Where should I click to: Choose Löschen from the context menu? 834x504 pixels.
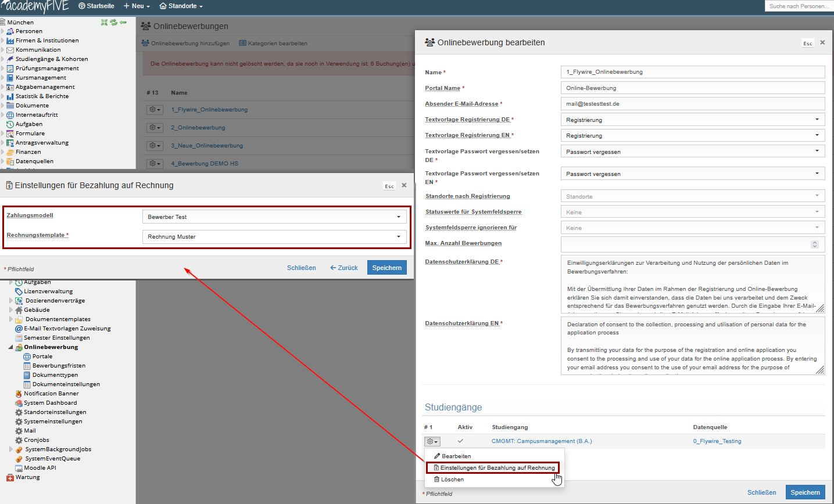[449, 480]
